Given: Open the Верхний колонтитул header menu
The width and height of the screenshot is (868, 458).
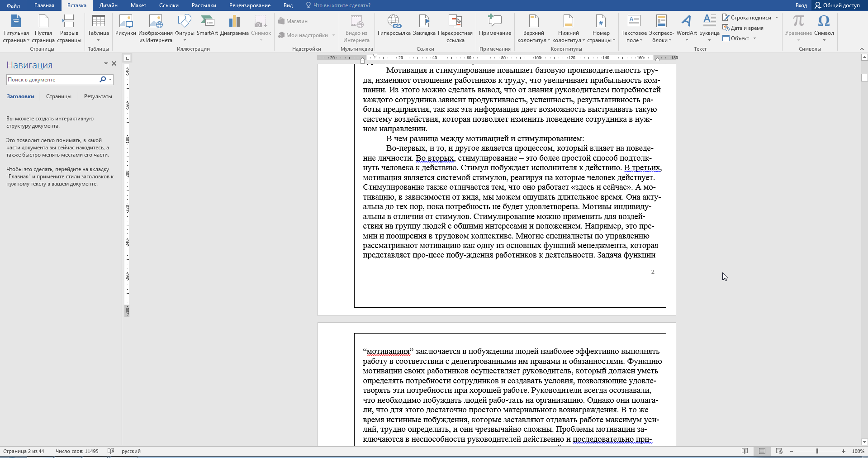Looking at the screenshot, I should click(x=534, y=29).
